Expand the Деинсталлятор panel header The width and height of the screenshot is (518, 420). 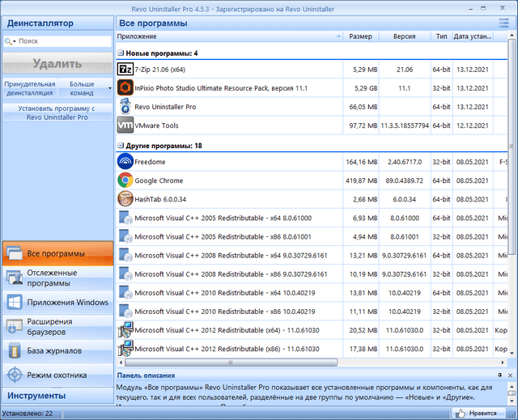tap(57, 23)
